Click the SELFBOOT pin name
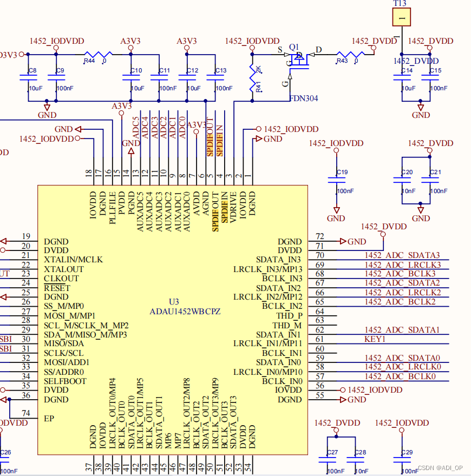This screenshot has height=476, width=471. click(65, 381)
